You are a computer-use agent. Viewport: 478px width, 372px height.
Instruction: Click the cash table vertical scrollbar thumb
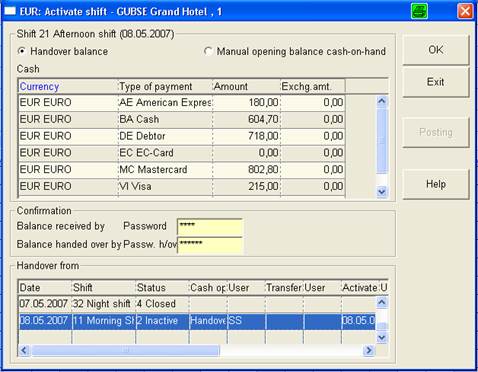click(x=382, y=140)
